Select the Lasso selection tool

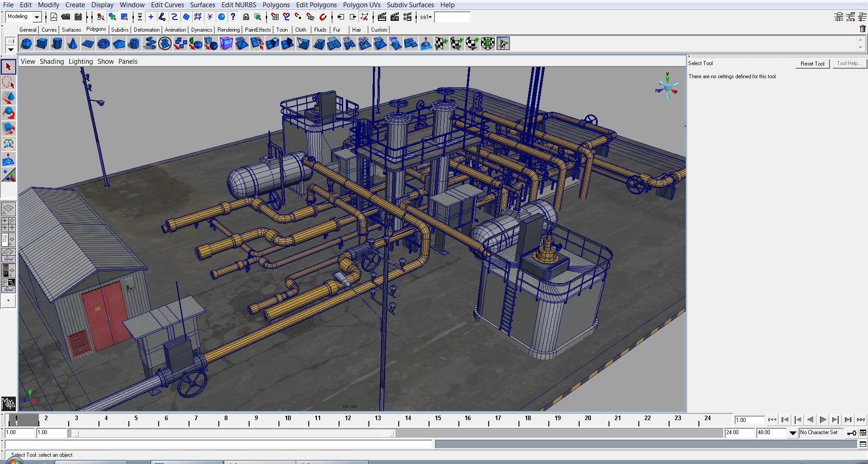8,82
